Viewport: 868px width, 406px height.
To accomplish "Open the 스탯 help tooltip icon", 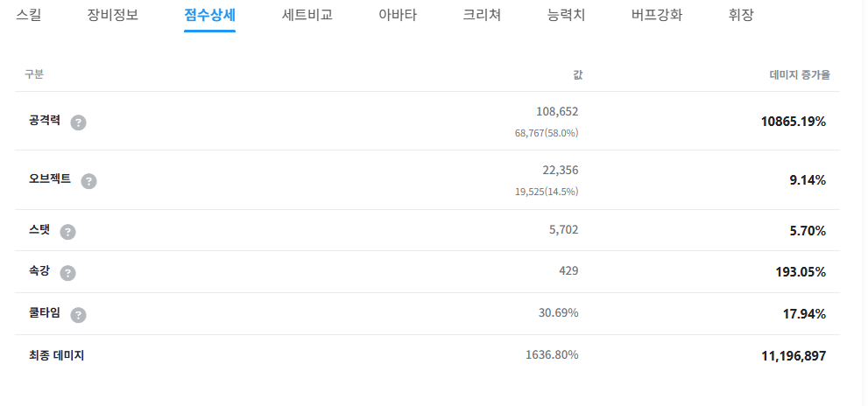I will pyautogui.click(x=67, y=232).
